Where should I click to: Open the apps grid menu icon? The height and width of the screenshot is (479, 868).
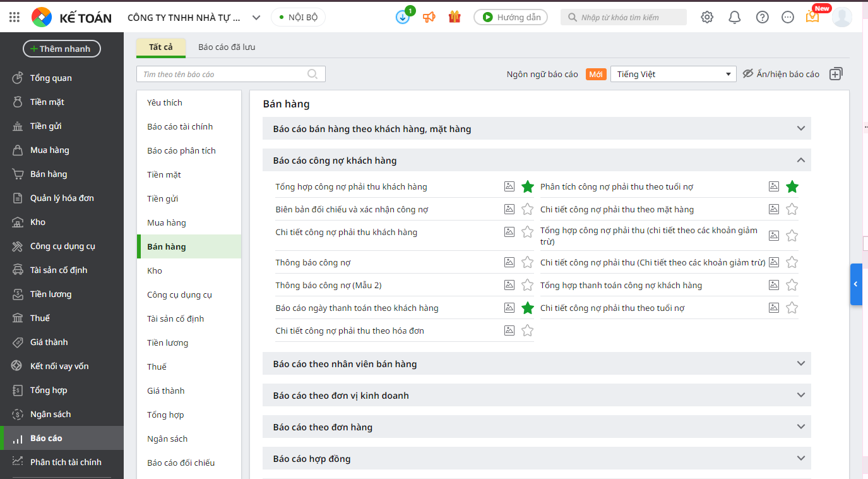[x=15, y=18]
